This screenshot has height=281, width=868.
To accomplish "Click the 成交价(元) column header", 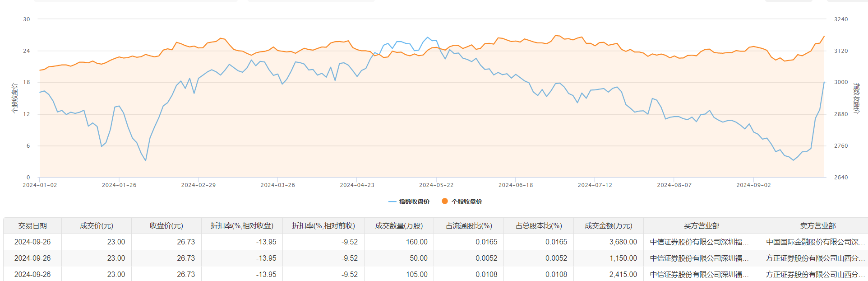I will [97, 226].
